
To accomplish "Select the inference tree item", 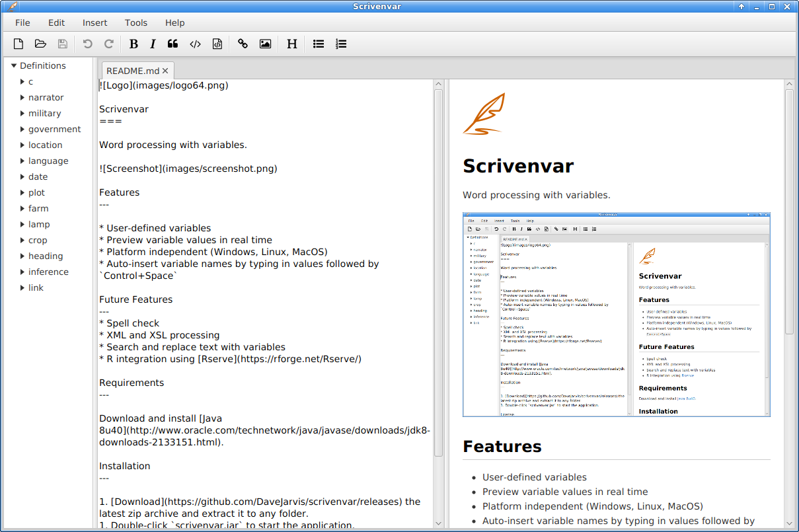I will coord(48,272).
